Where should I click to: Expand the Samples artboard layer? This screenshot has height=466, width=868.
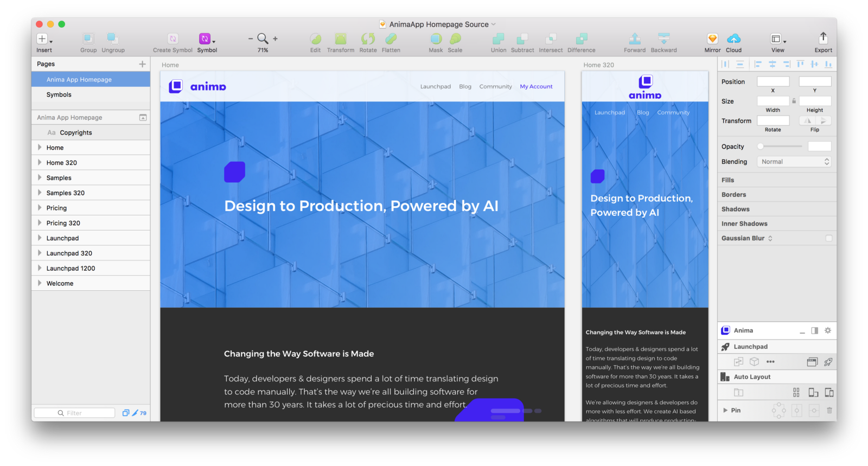point(40,177)
